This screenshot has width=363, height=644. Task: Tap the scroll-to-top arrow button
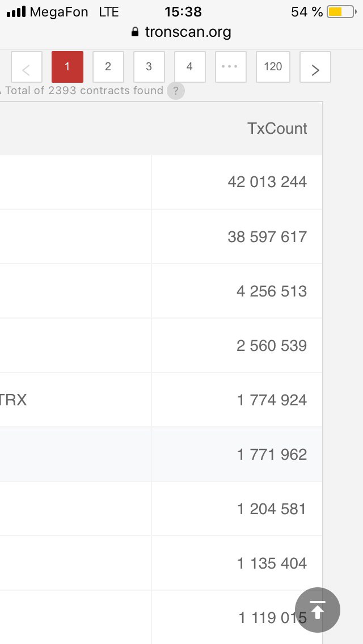click(318, 610)
